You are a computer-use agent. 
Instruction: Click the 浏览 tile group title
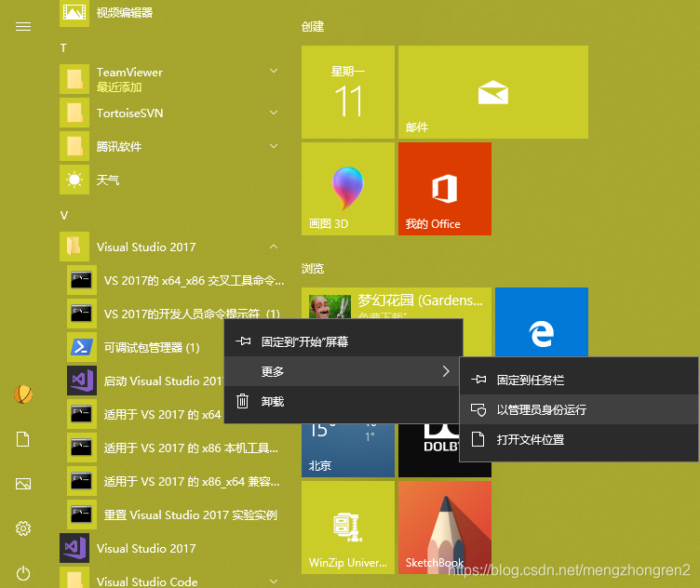(313, 269)
